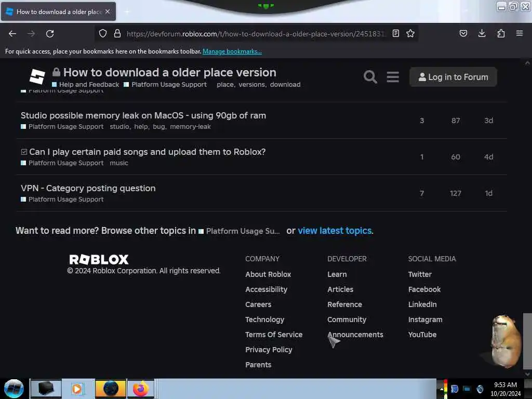Image resolution: width=532 pixels, height=399 pixels.
Task: Open YouTube social link
Action: (x=422, y=335)
